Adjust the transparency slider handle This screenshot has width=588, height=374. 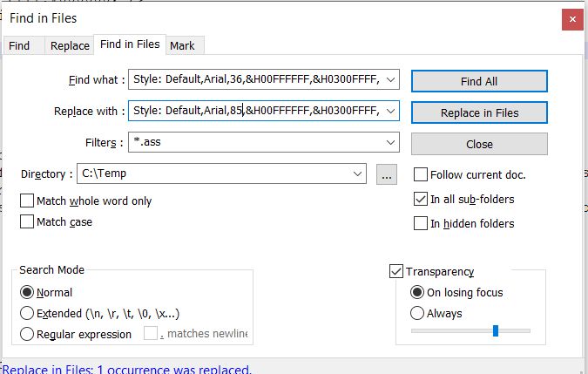[496, 330]
